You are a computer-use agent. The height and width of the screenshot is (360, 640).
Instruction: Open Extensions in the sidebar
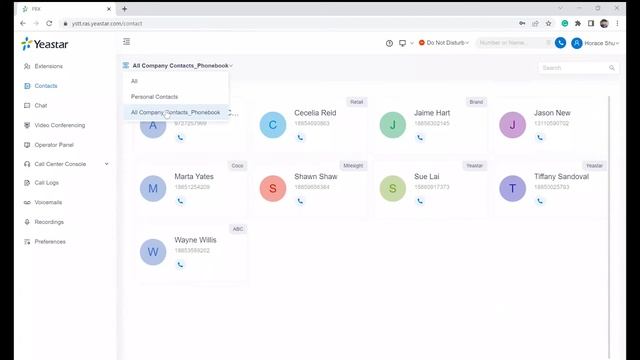(x=49, y=66)
